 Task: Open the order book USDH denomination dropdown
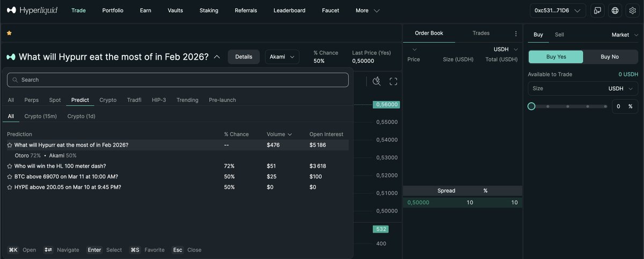click(506, 49)
